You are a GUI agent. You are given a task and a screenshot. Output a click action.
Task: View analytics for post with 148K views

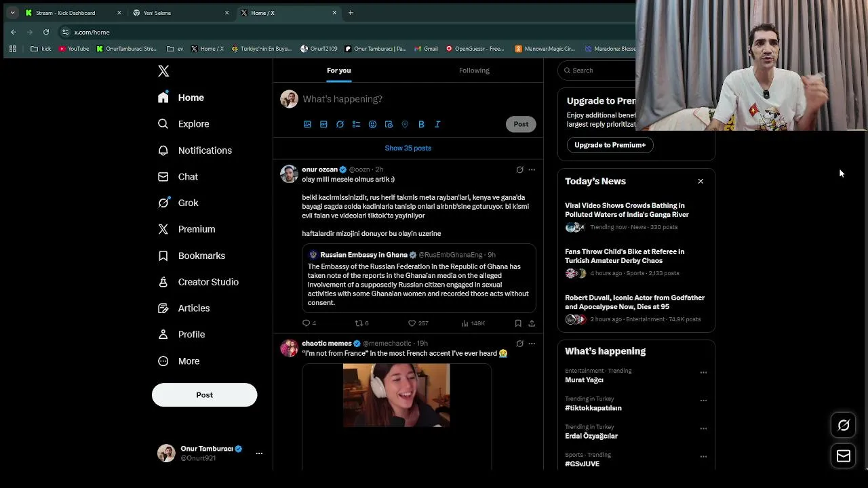[473, 323]
